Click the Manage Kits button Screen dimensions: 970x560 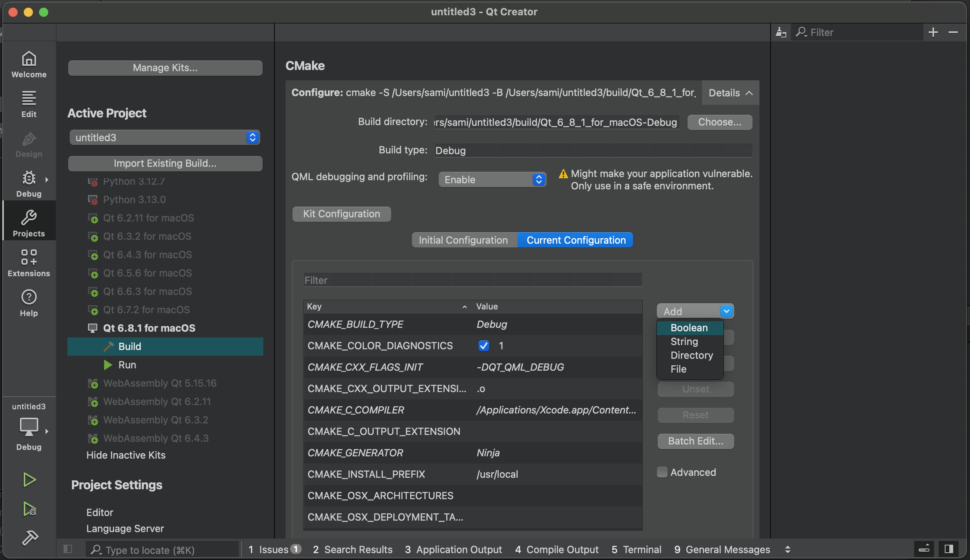pyautogui.click(x=165, y=68)
